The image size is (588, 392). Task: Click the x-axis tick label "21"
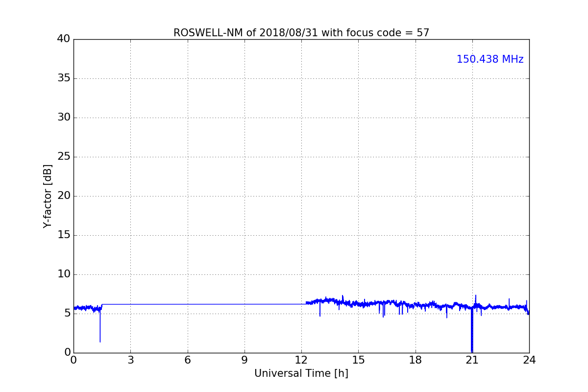[x=472, y=360]
